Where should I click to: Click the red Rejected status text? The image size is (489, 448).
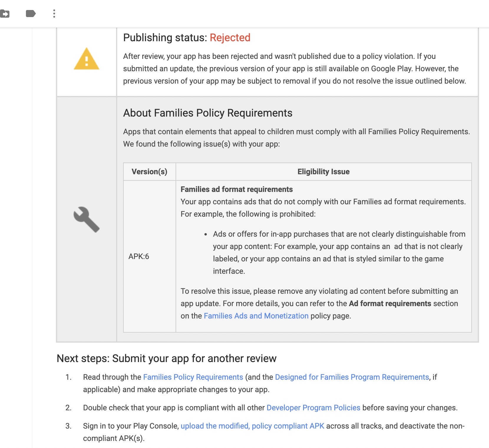[230, 38]
